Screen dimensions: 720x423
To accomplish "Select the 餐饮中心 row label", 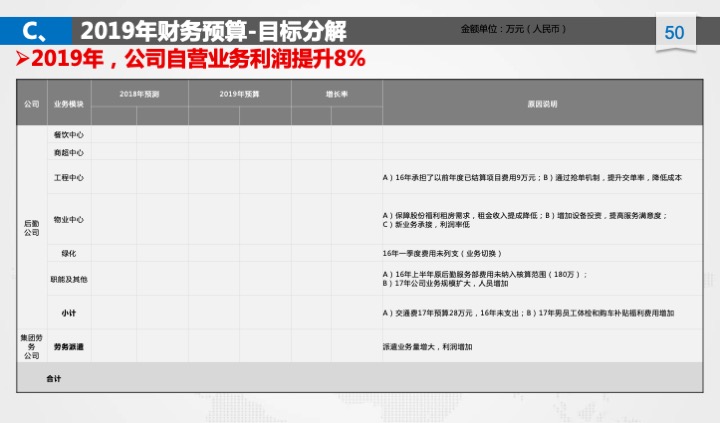I will [69, 135].
